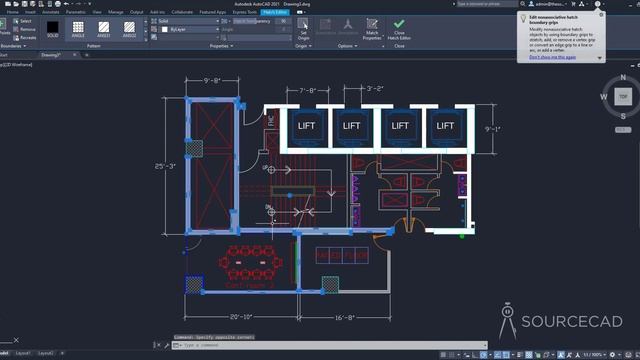This screenshot has width=640, height=360.
Task: Click Select boundary objects in Boundaries panel
Action: [x=22, y=21]
